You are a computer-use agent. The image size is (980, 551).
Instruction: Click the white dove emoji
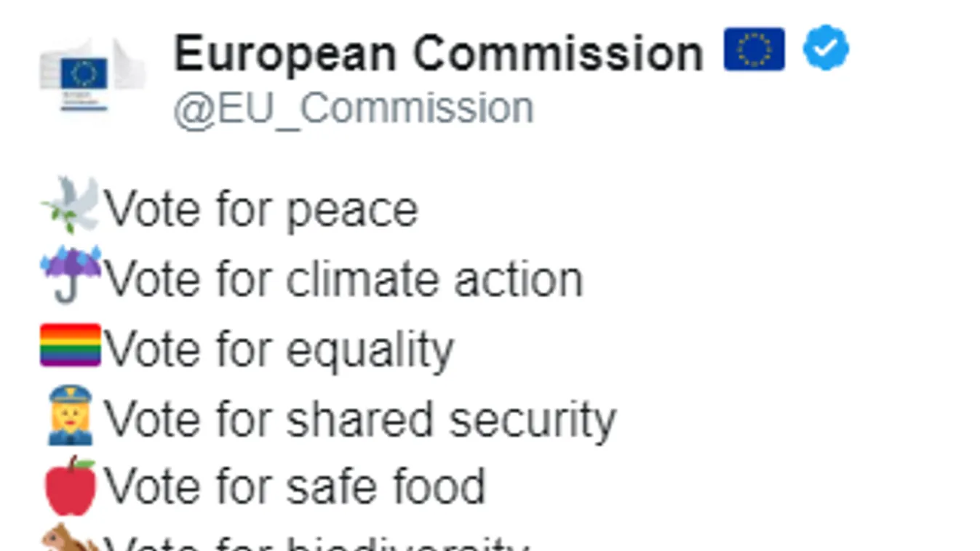point(71,205)
